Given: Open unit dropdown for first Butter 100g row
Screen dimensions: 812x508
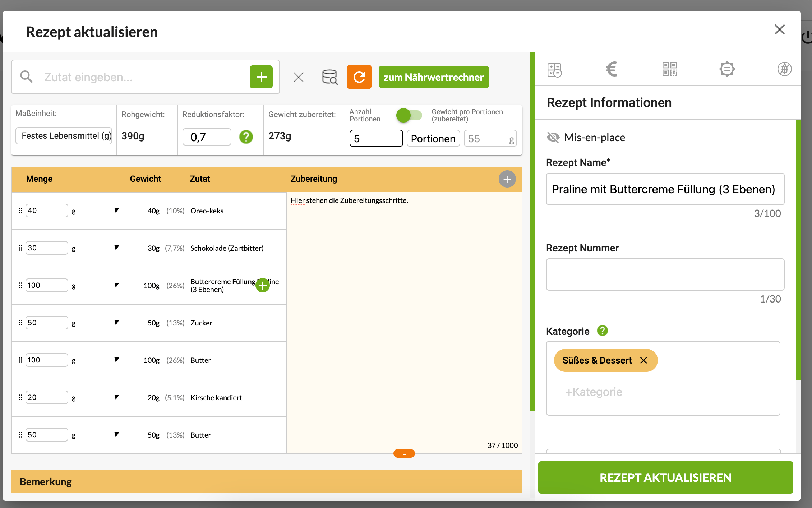Looking at the screenshot, I should click(x=116, y=360).
